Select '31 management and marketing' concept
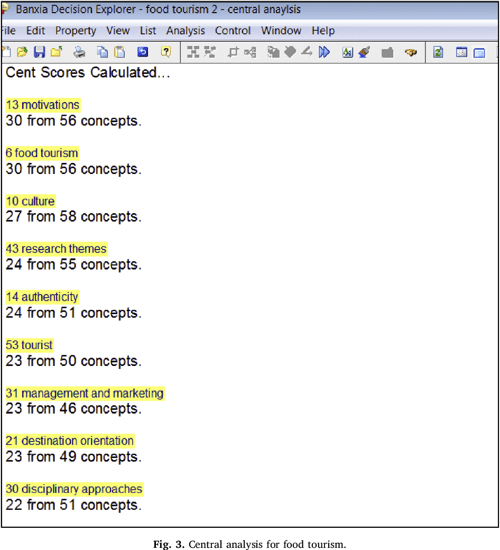This screenshot has width=500, height=550. click(x=85, y=394)
